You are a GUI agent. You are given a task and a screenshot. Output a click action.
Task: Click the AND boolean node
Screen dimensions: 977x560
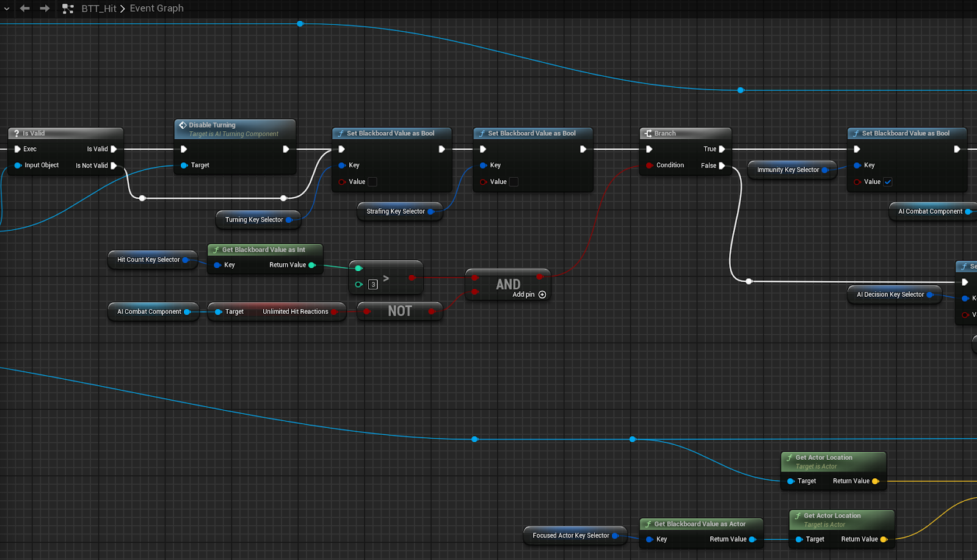508,285
